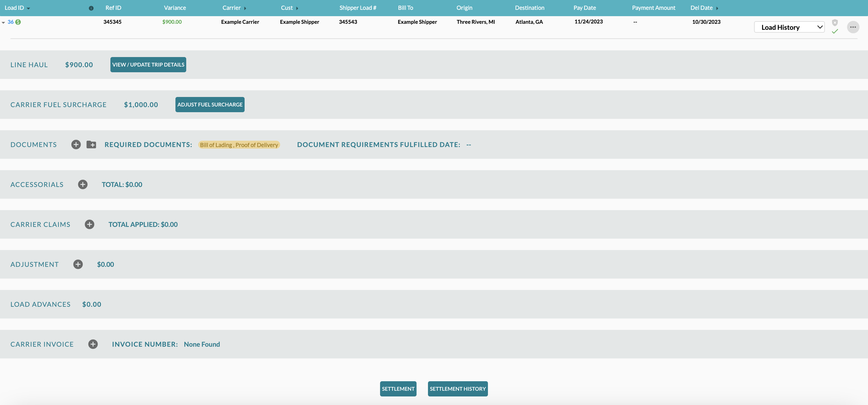Image resolution: width=868 pixels, height=405 pixels.
Task: Add a carrier invoice with the plus icon
Action: click(x=93, y=344)
